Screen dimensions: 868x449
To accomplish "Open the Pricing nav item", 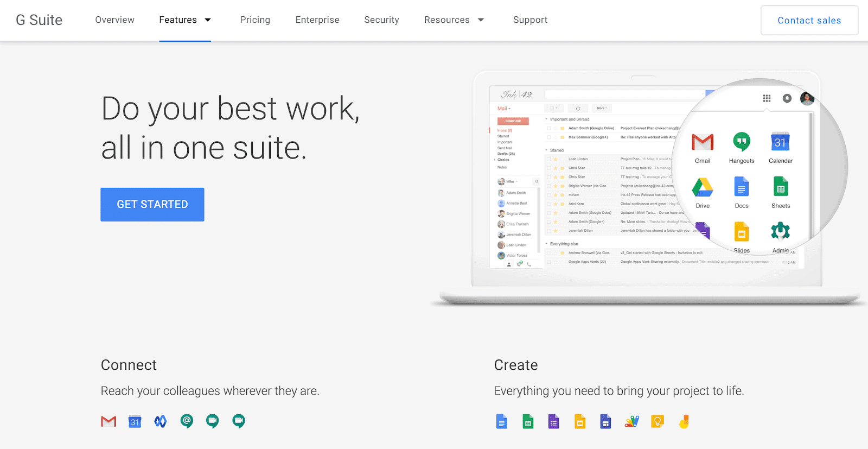I will point(255,20).
